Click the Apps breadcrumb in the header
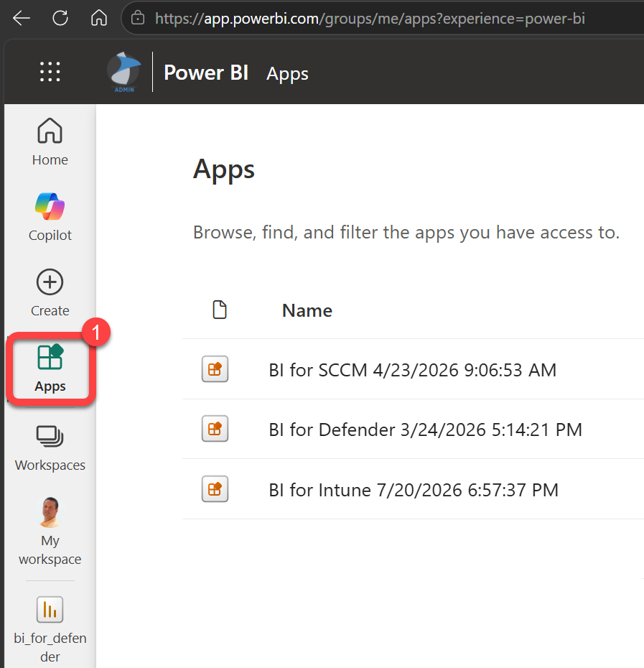Viewport: 644px width, 668px height. 287,74
